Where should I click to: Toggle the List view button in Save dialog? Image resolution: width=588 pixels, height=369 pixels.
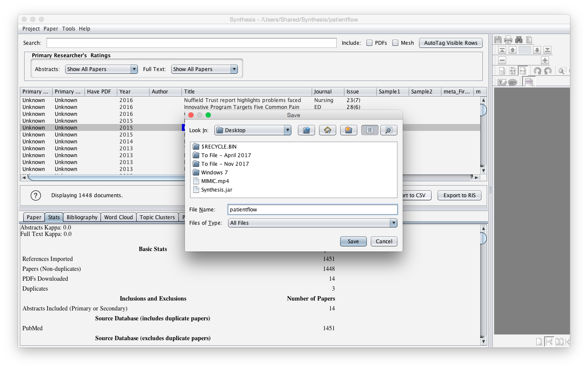tap(369, 130)
